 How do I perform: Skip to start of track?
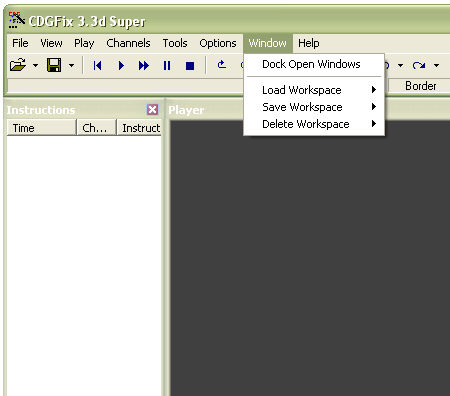pos(97,65)
